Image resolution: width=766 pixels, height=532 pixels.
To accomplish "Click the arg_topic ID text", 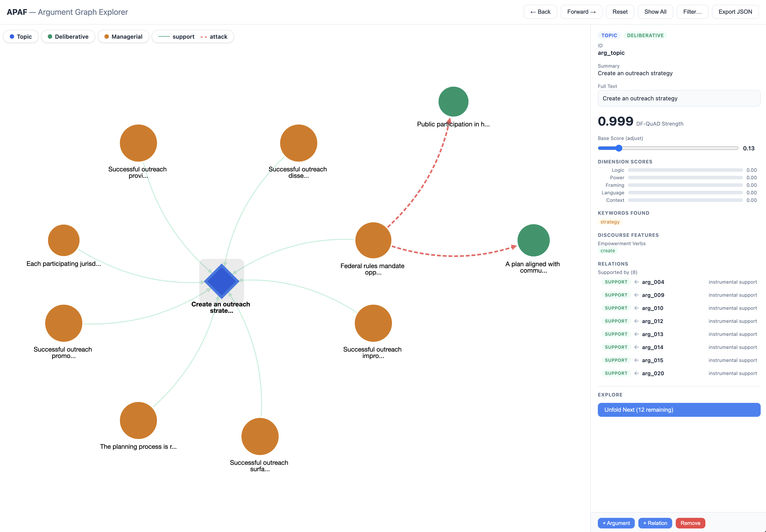I will click(x=611, y=53).
